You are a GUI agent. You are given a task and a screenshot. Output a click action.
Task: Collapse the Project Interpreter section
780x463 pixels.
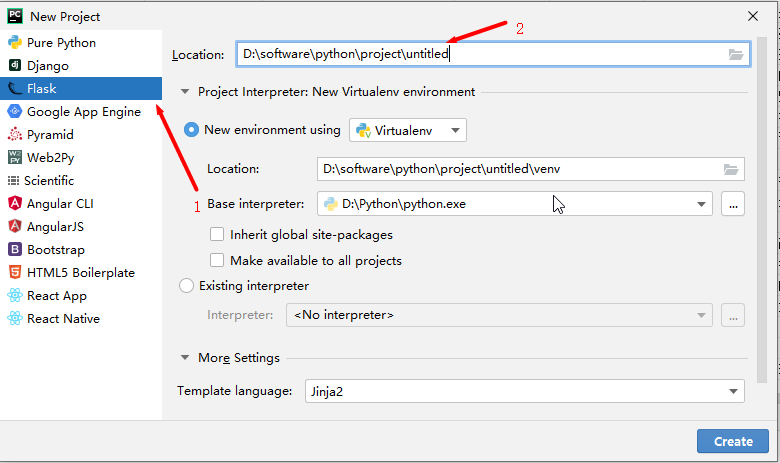click(x=185, y=92)
